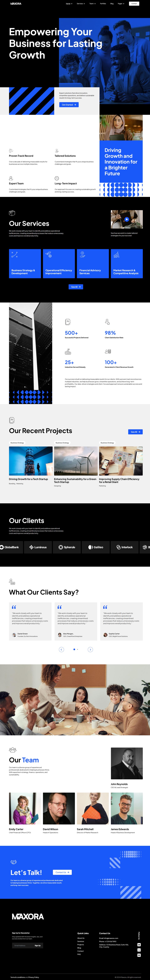Open the Pages dropdown menu
This screenshot has height=980, width=150.
121,3
